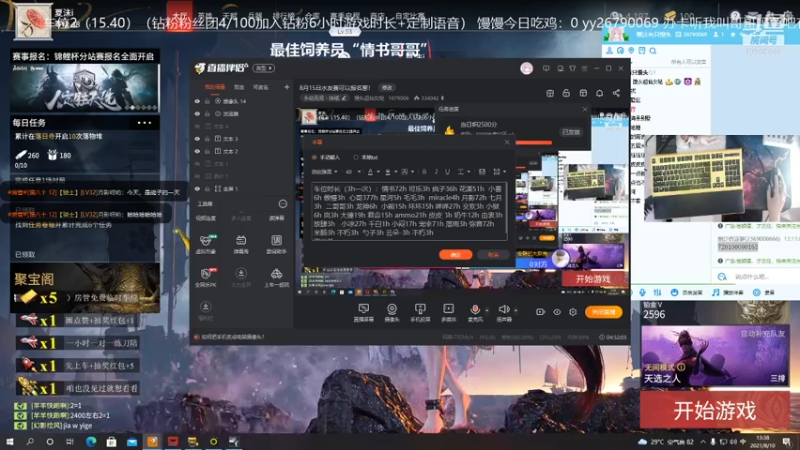
Task: Open the notification bell icon
Action: [x=599, y=93]
